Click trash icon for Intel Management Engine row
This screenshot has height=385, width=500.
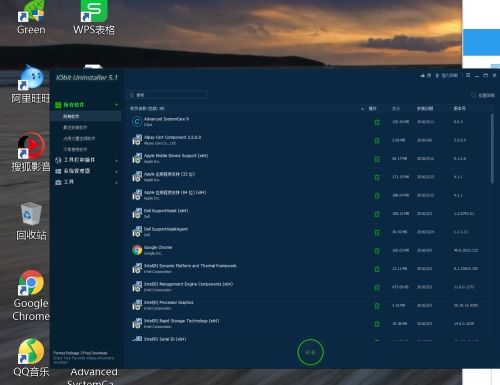[x=377, y=287]
